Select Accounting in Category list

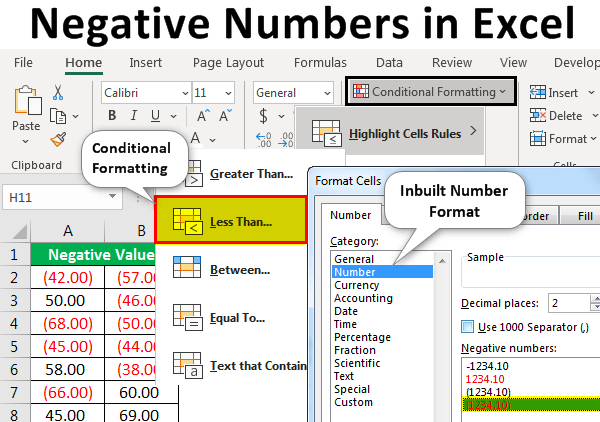coord(364,298)
